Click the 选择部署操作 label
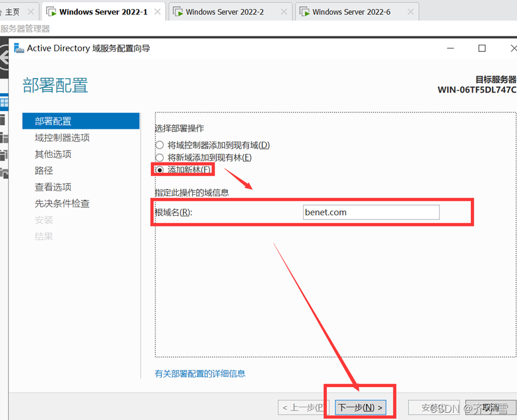 click(x=180, y=128)
